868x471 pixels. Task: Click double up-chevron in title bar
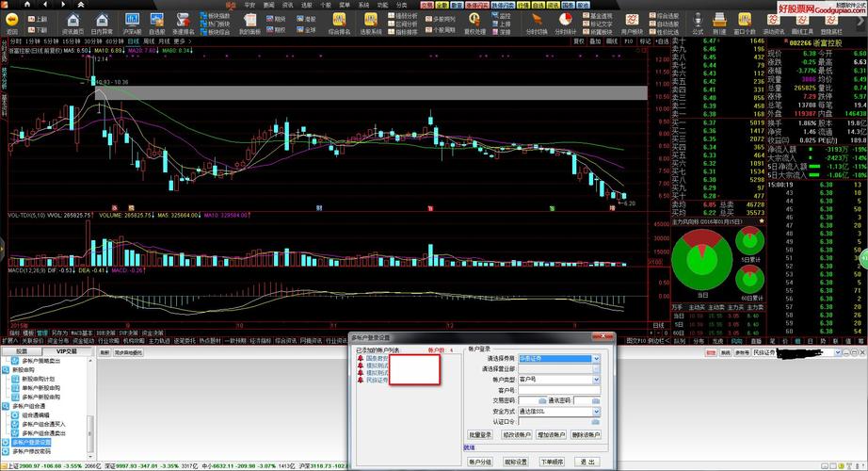point(81,5)
